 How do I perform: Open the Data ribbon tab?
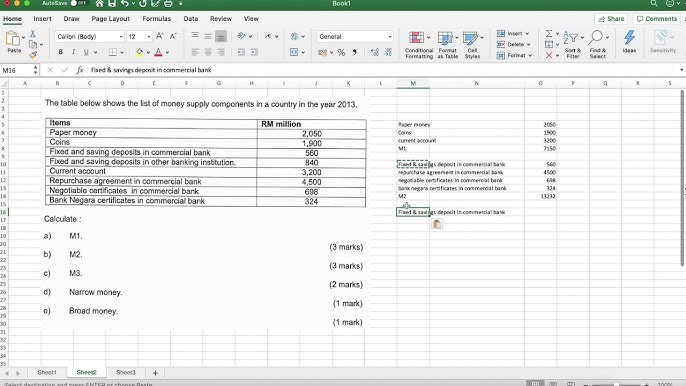pos(191,19)
